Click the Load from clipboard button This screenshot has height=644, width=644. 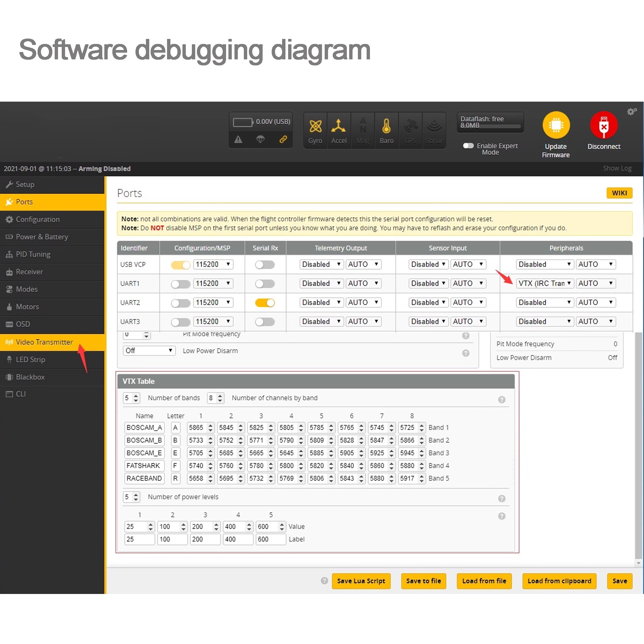click(559, 581)
